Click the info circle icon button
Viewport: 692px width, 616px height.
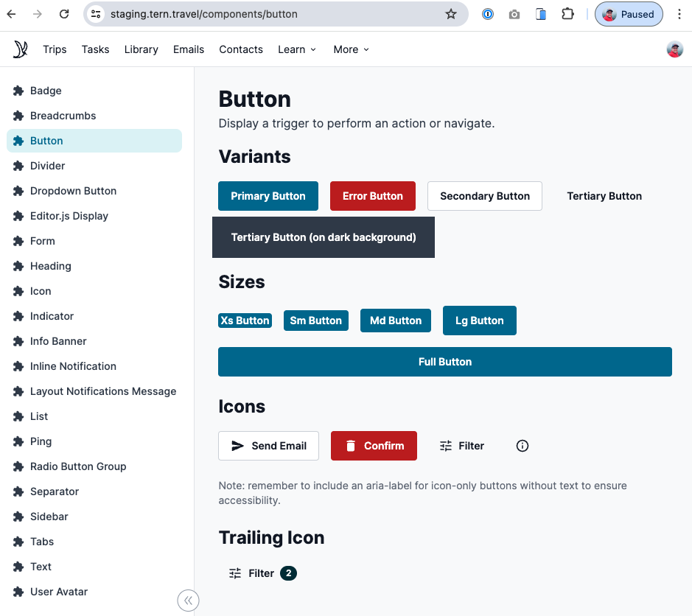[523, 446]
